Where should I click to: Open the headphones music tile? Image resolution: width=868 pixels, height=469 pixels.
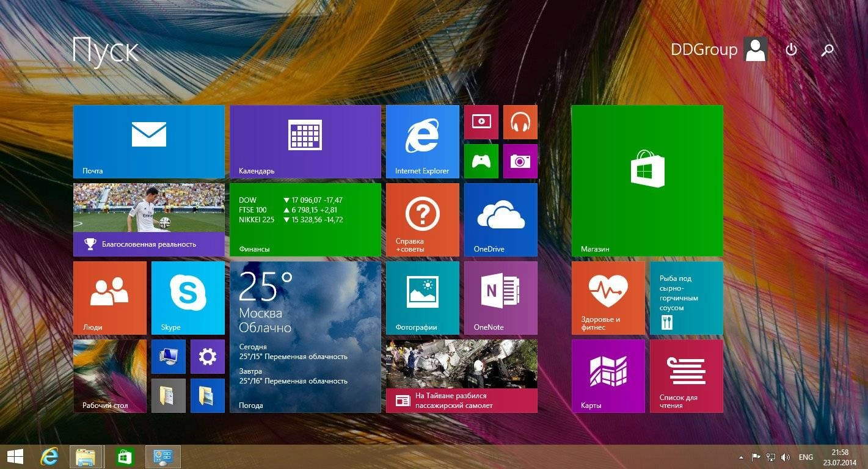point(520,122)
